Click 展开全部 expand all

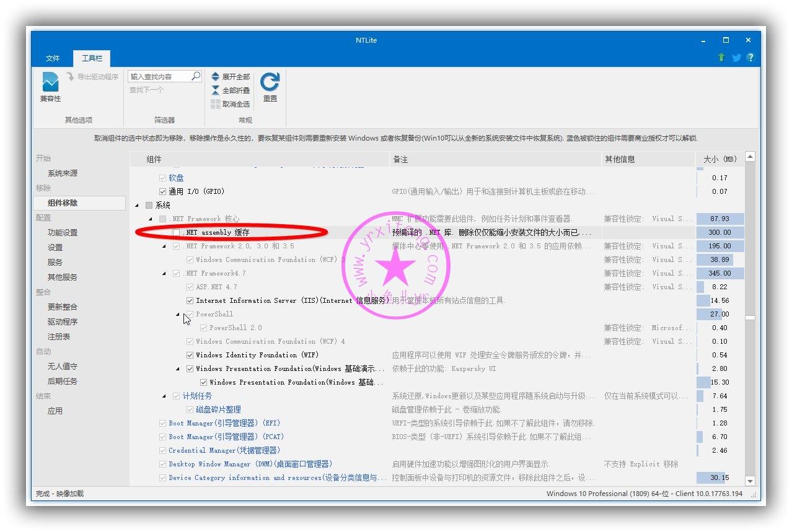click(231, 77)
